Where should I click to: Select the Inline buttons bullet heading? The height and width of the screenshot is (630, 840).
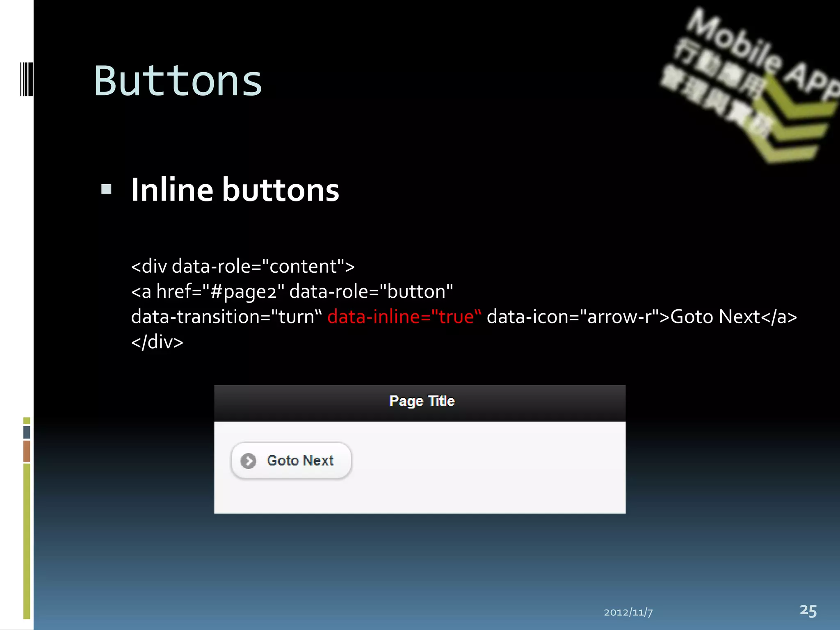pos(235,190)
